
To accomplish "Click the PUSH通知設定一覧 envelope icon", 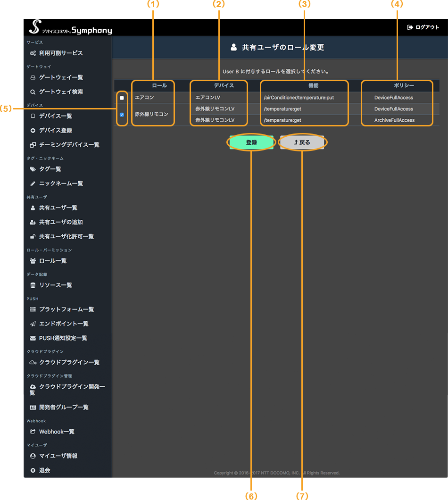I will tap(33, 338).
